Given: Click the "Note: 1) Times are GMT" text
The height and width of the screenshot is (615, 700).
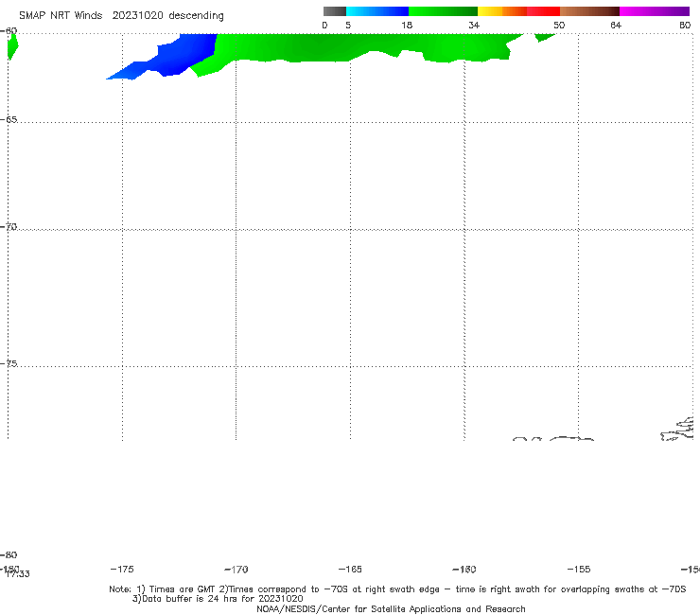Looking at the screenshot, I should pyautogui.click(x=163, y=589).
